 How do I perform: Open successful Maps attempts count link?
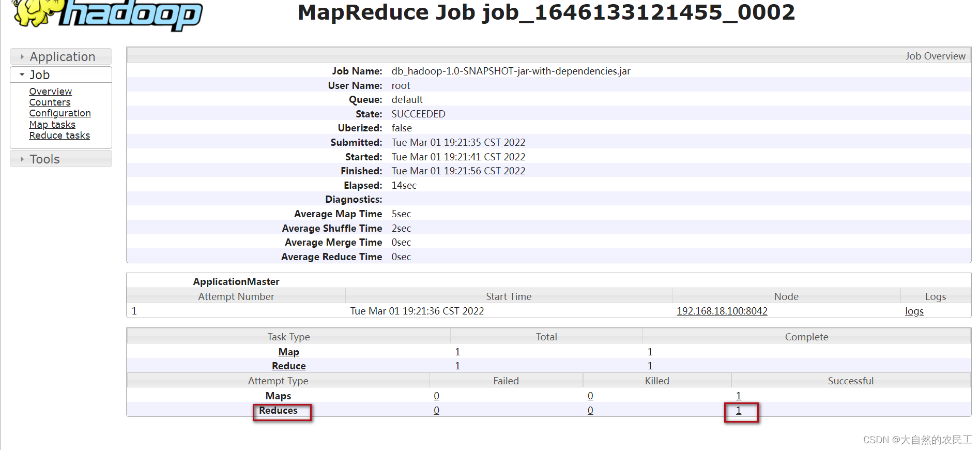(x=739, y=396)
